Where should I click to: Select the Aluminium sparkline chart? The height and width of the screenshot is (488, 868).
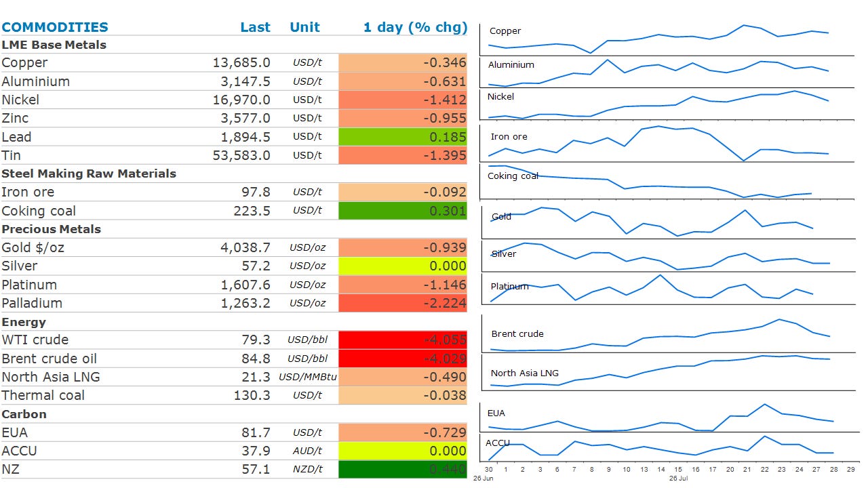(x=667, y=72)
